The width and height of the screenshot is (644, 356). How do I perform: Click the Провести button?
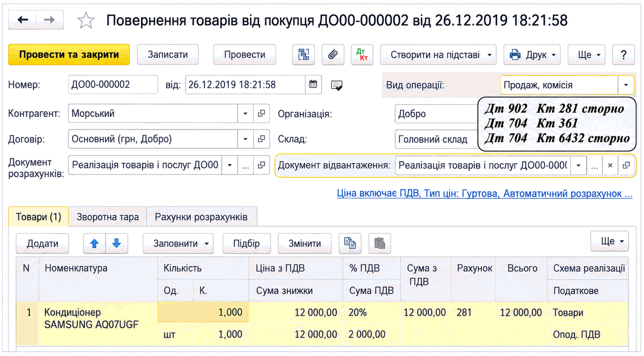tap(245, 55)
